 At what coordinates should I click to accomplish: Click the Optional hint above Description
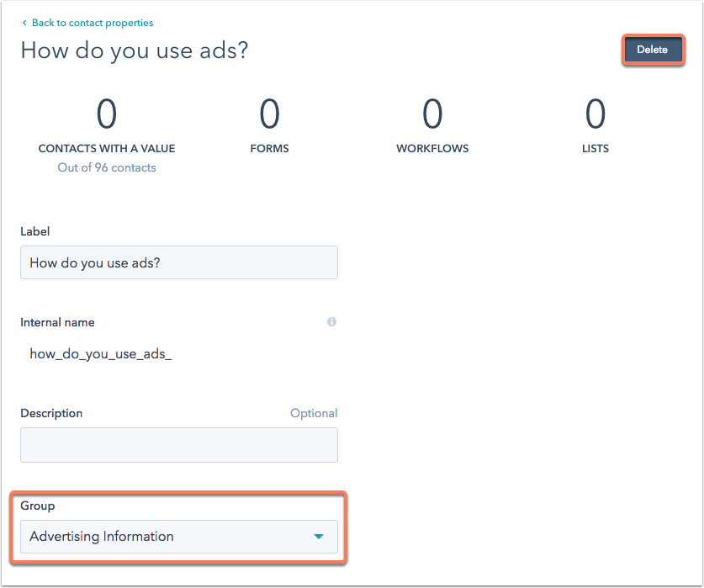pos(314,413)
